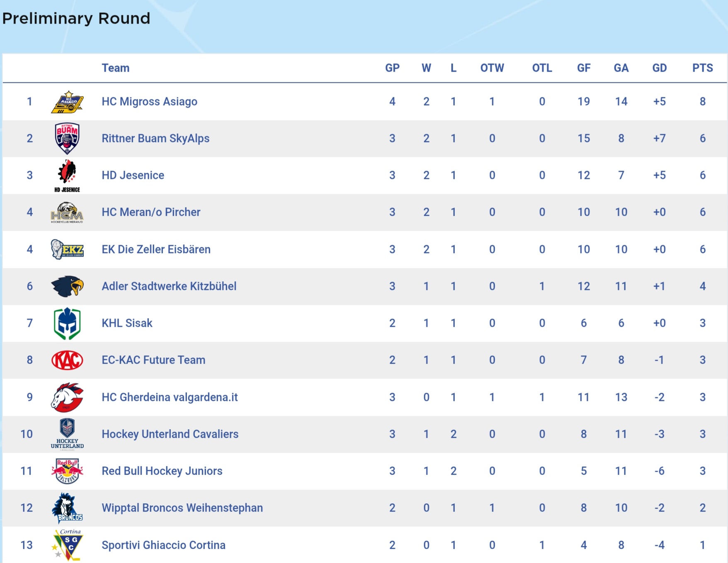Open Wipptal Broncos Weihenstephan team link
This screenshot has width=728, height=563.
[182, 508]
